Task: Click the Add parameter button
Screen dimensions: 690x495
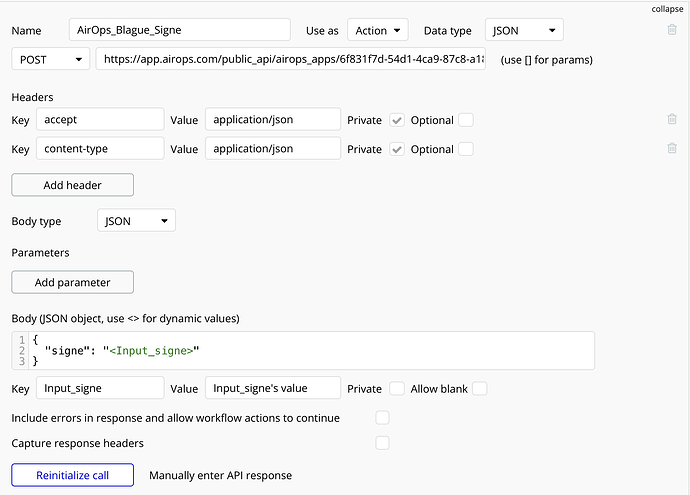Action: [x=72, y=282]
